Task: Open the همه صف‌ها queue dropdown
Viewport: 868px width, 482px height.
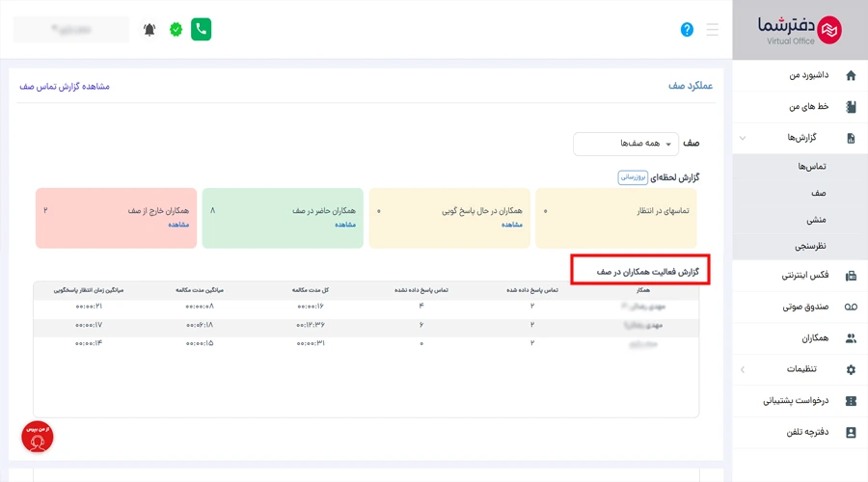Action: click(x=626, y=144)
